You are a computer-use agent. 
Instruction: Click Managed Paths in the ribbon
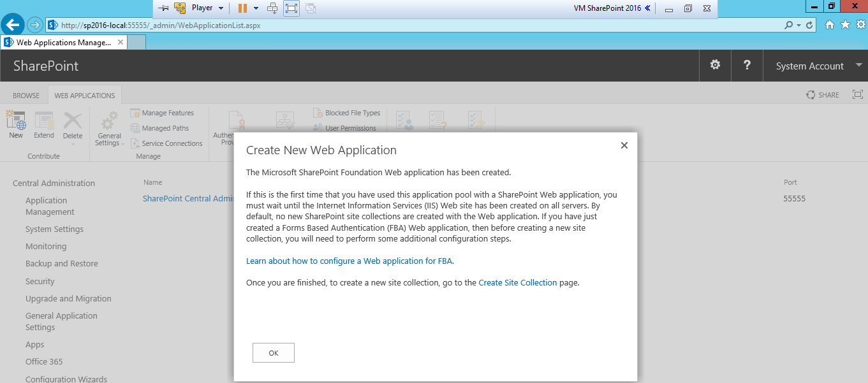[x=159, y=128]
